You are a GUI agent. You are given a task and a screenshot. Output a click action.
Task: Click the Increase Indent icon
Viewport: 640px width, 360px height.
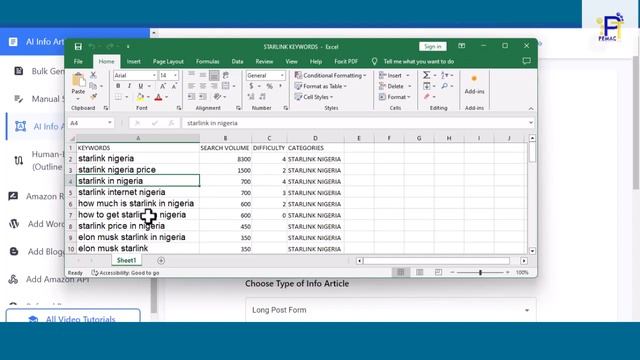[x=203, y=97]
